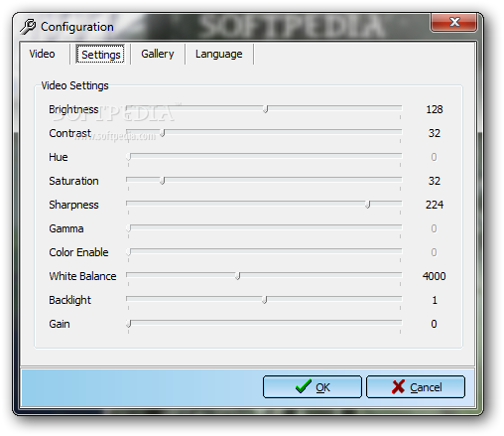Viewport: 504px width, 436px height.
Task: Click the Sharpness value 224
Action: point(435,205)
